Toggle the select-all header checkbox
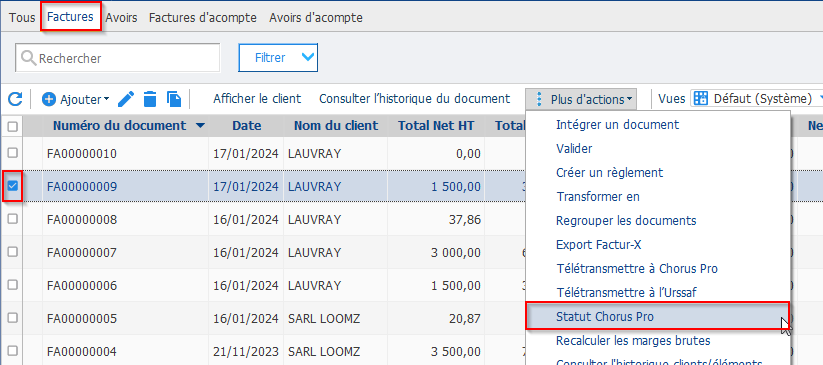The height and width of the screenshot is (365, 823). pyautogui.click(x=13, y=126)
